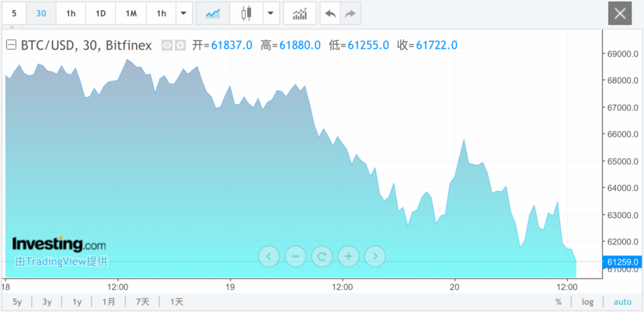644x312 pixels.
Task: Select the area chart style icon
Action: tap(213, 13)
